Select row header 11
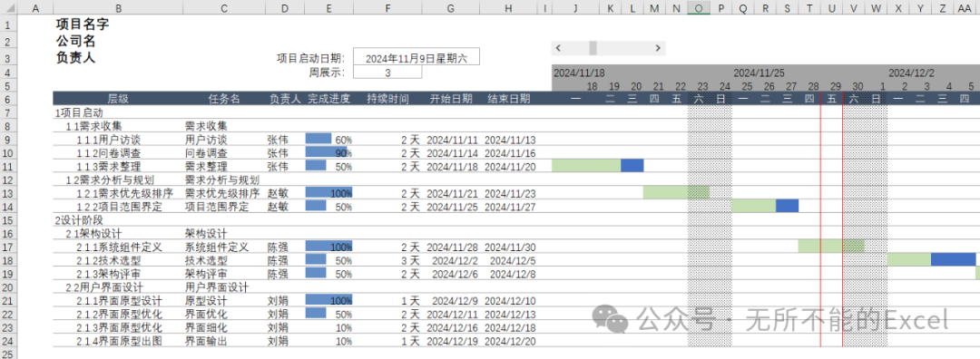This screenshot has width=980, height=359. click(8, 166)
